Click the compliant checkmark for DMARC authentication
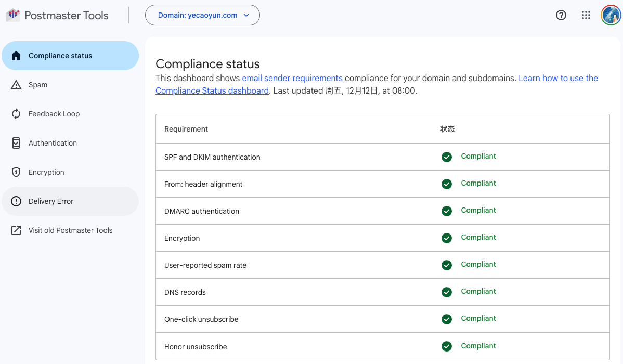 [x=447, y=211]
